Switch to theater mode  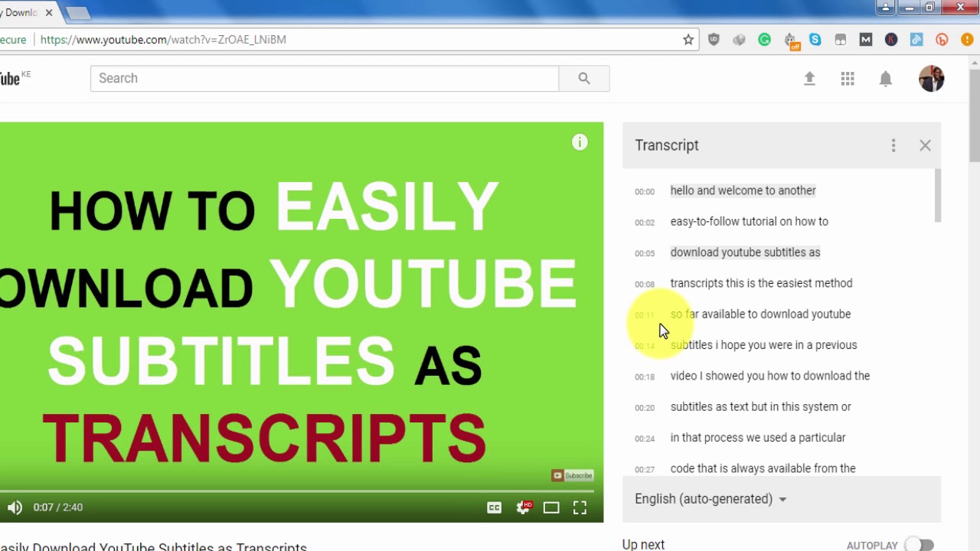tap(551, 507)
